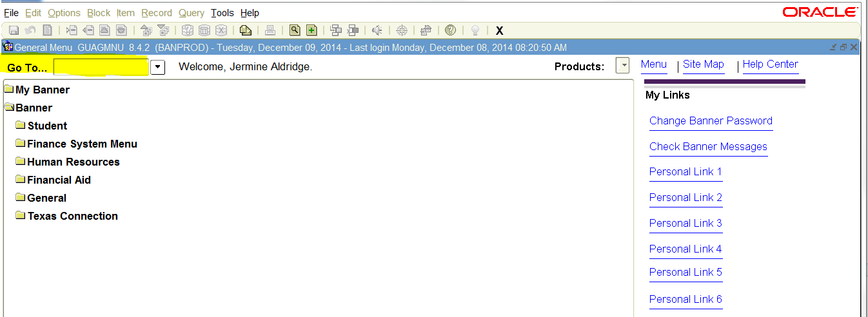Open Personal Link 2
868x317 pixels.
tap(686, 197)
